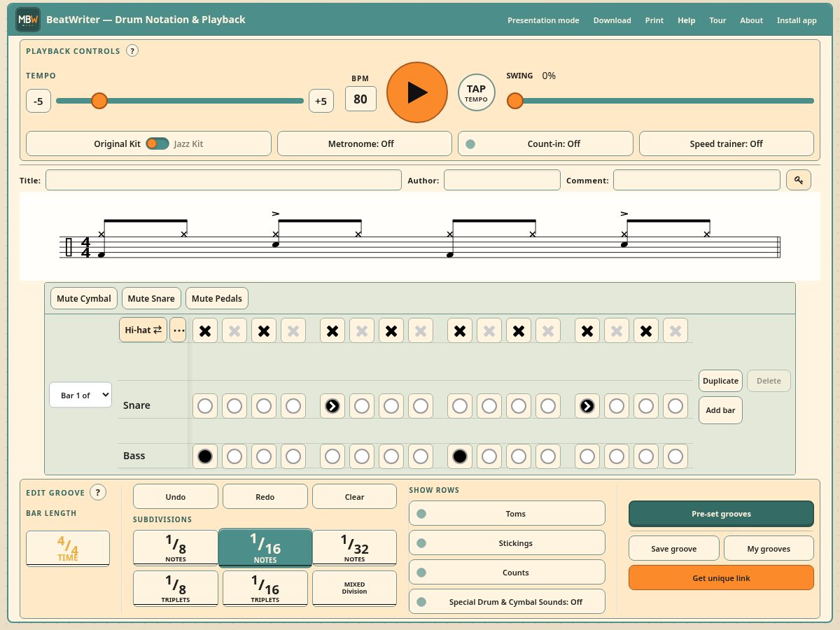Add the last bass note in bar
Screen dimensions: 840x630
(675, 456)
